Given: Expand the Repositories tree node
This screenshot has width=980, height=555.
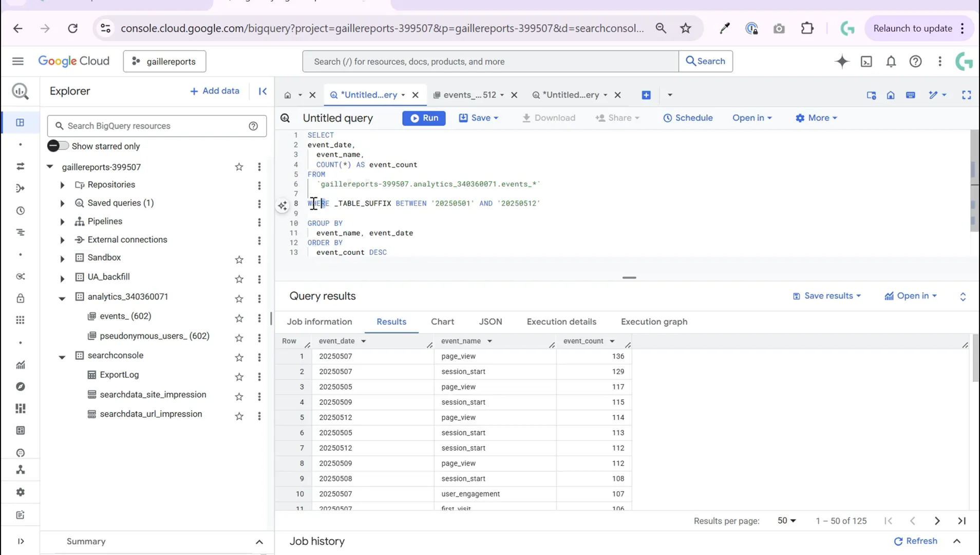Looking at the screenshot, I should coord(62,185).
